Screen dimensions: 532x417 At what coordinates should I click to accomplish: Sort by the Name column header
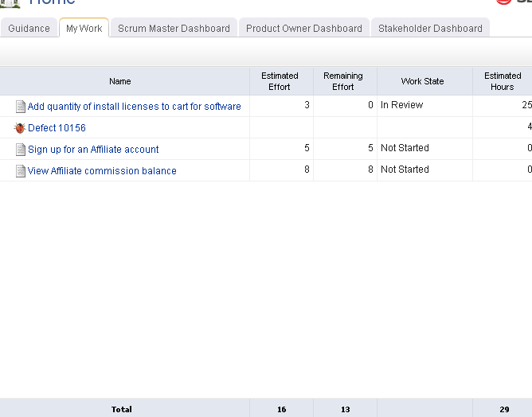[x=120, y=81]
